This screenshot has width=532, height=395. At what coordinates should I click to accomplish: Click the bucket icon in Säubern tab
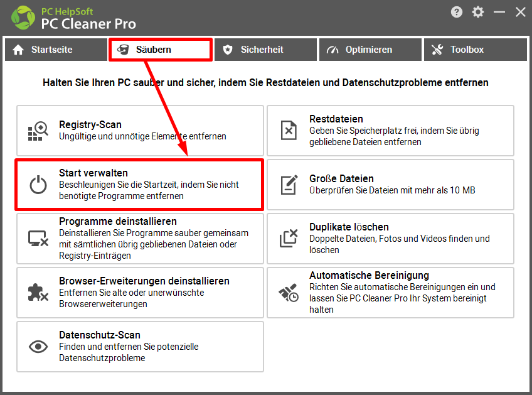point(123,50)
